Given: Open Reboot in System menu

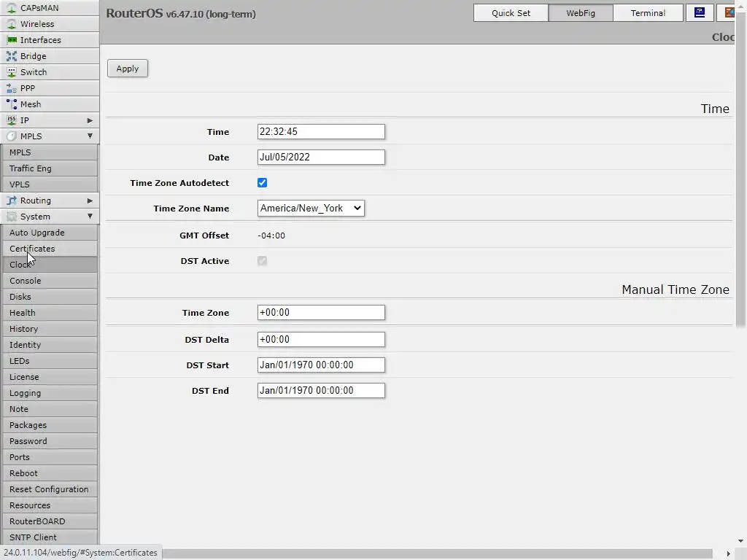Looking at the screenshot, I should click(x=50, y=473).
